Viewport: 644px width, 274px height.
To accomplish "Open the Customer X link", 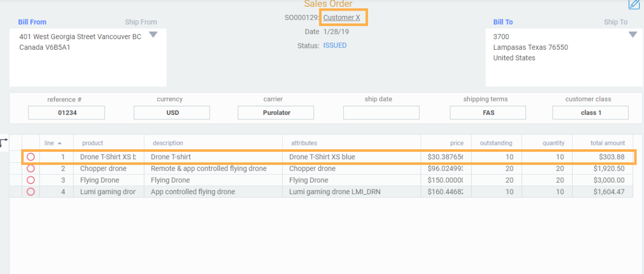I will tap(342, 17).
